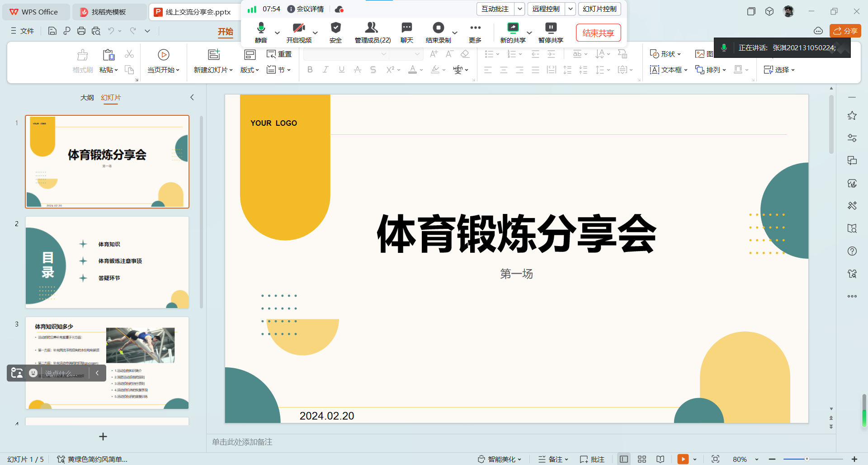
Task: Turn on video camera
Action: [x=298, y=28]
